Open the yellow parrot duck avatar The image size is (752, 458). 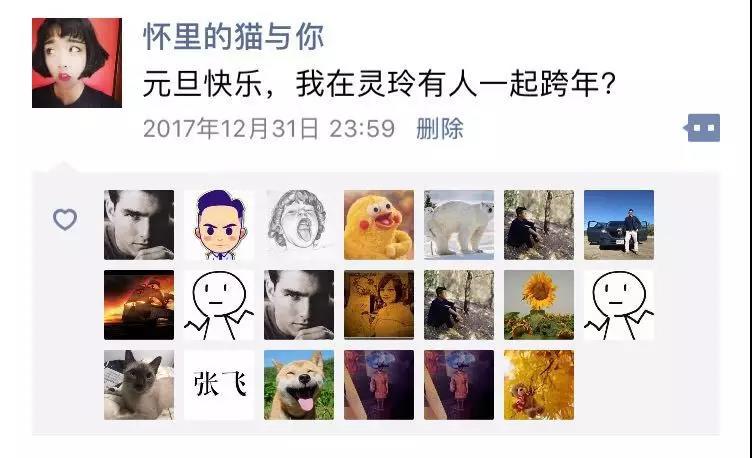379,225
